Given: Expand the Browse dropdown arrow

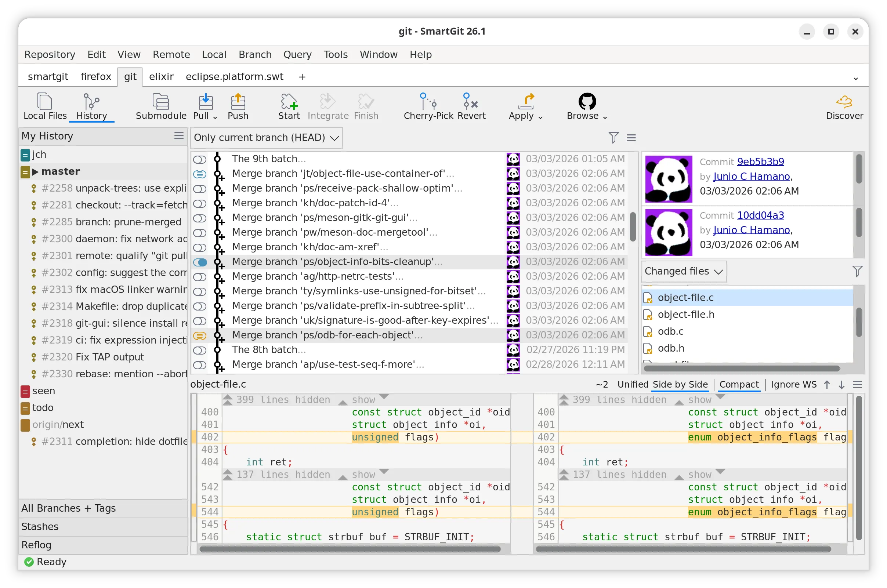Looking at the screenshot, I should coord(605,117).
